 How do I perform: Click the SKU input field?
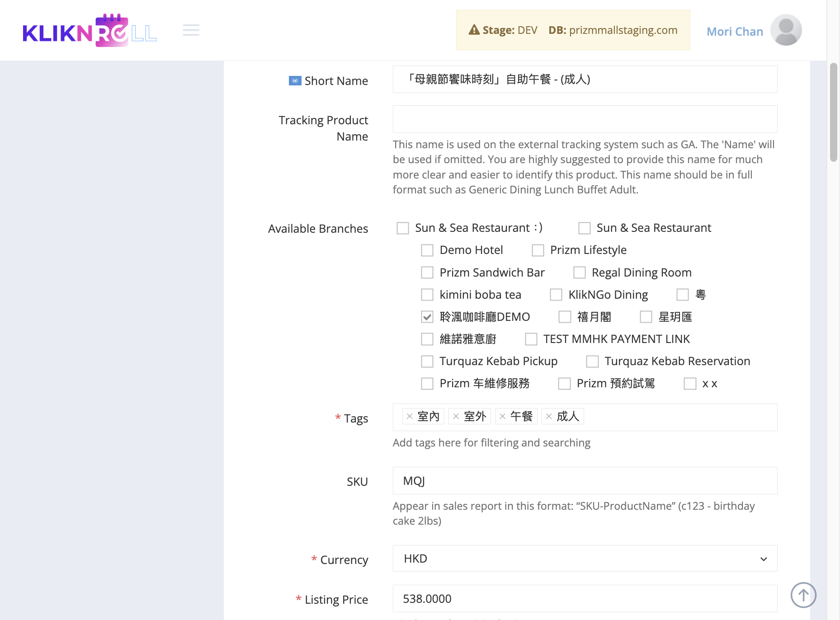pos(585,481)
